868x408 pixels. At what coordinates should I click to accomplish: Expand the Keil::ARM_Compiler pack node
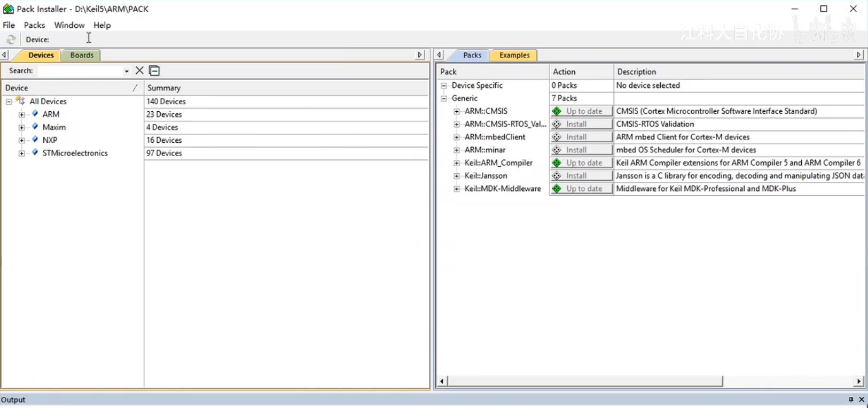pos(457,163)
